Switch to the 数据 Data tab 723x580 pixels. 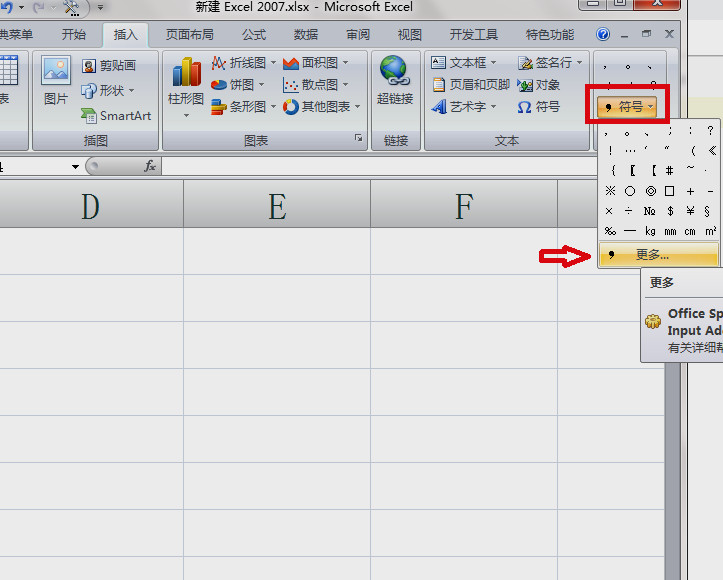306,35
